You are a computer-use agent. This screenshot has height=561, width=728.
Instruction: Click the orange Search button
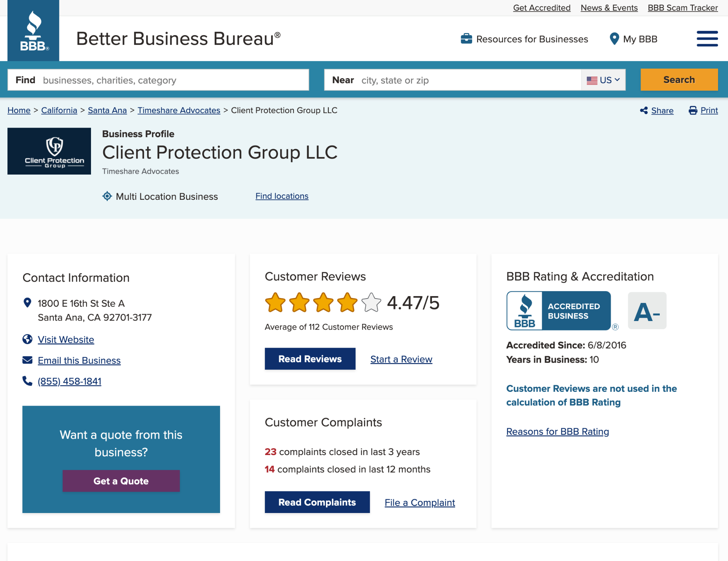pos(679,80)
